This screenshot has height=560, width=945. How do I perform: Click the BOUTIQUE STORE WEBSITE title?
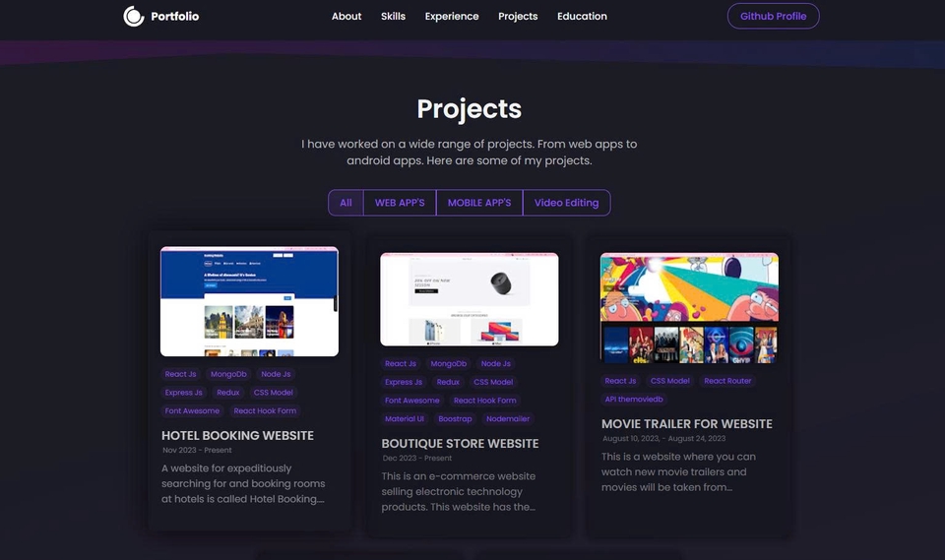click(x=460, y=443)
